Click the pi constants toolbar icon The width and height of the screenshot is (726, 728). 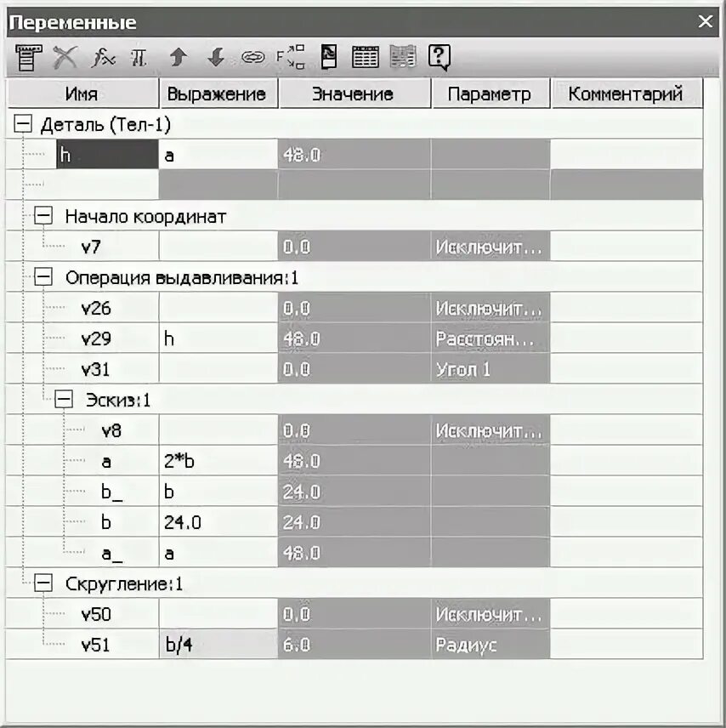click(x=139, y=58)
